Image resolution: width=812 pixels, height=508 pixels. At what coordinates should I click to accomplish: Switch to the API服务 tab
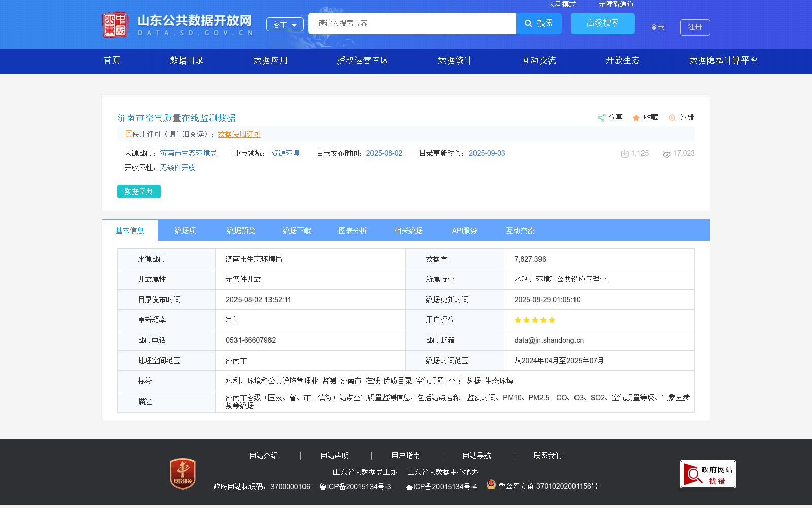pyautogui.click(x=464, y=230)
